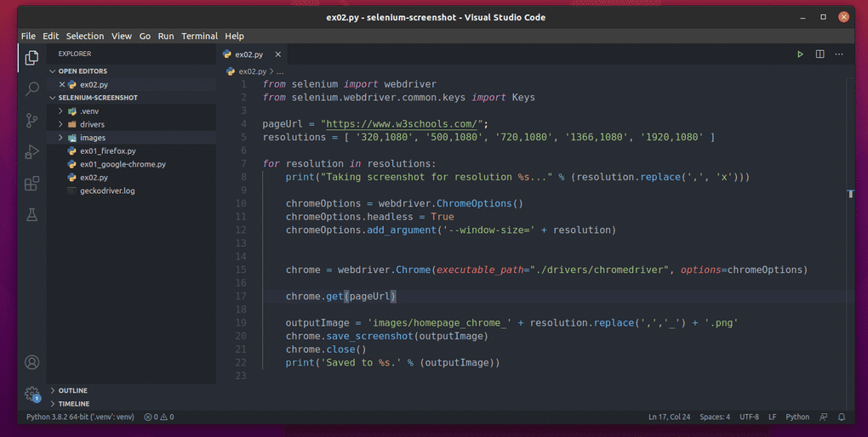Open the View menu
The image size is (868, 437).
coord(121,36)
